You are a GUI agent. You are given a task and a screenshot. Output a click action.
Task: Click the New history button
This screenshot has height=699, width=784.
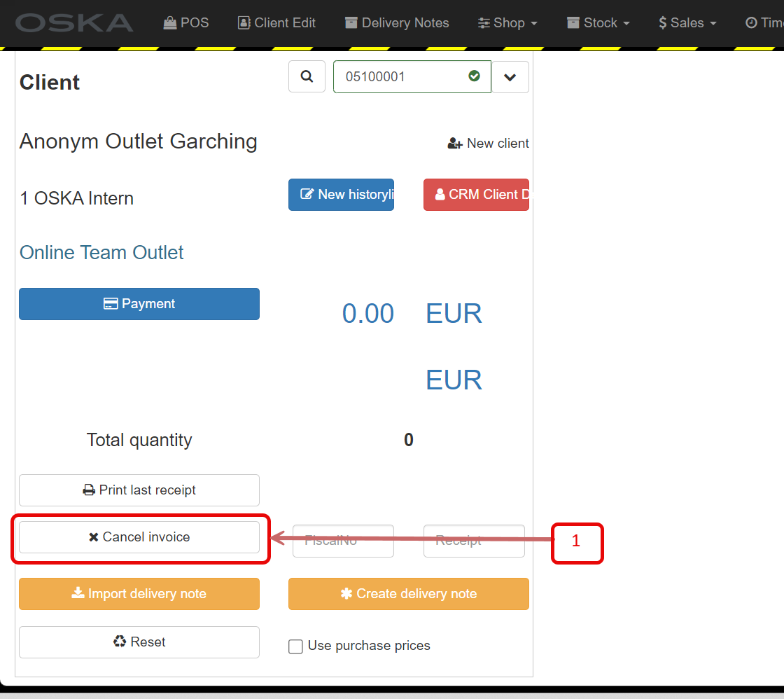(341, 195)
